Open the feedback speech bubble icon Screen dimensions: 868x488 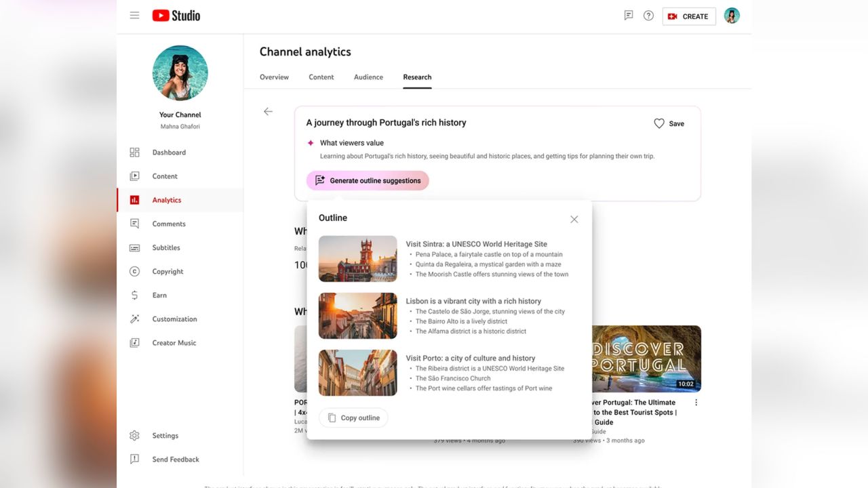tap(628, 14)
